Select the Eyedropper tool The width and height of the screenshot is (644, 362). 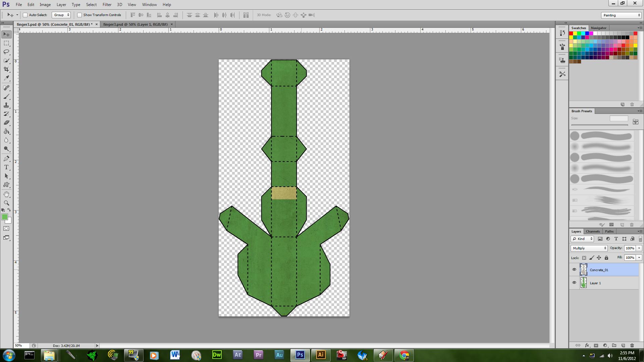(x=6, y=78)
